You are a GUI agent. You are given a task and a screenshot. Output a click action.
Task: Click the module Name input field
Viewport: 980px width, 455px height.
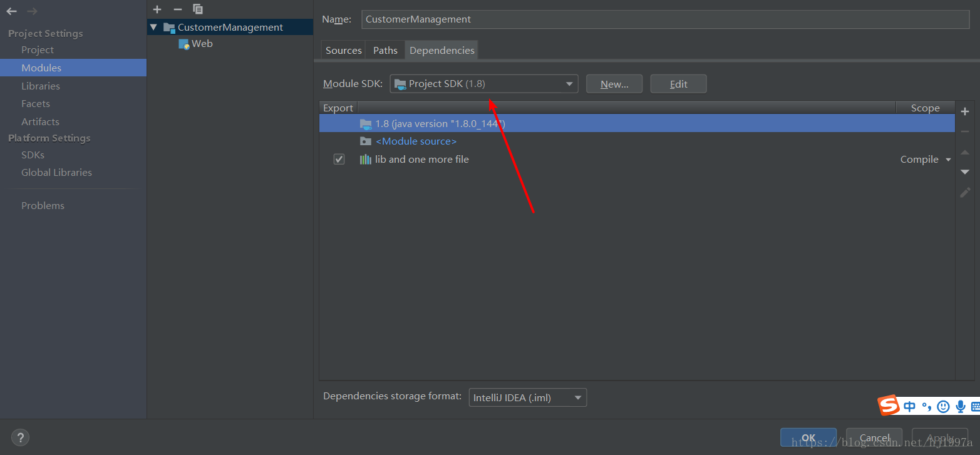tap(665, 19)
